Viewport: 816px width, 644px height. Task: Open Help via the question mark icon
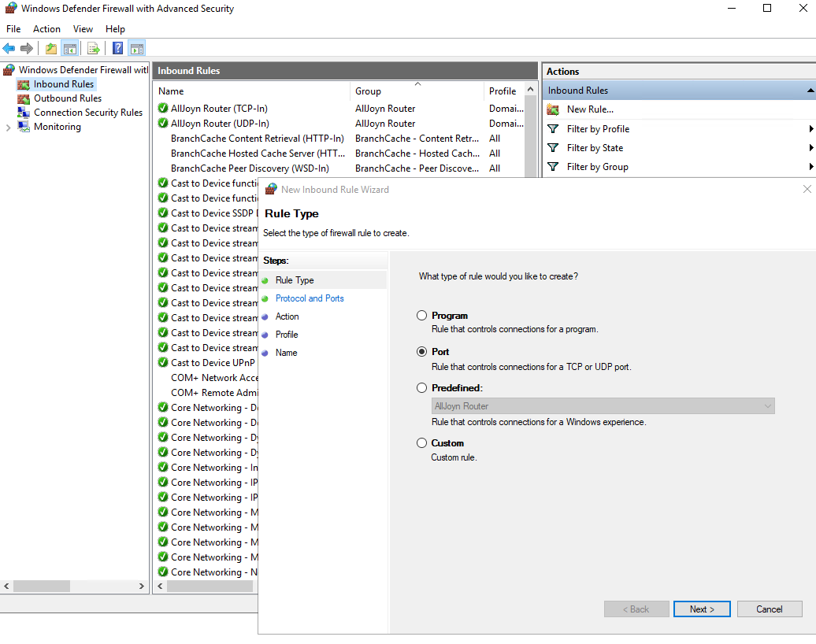coord(118,48)
